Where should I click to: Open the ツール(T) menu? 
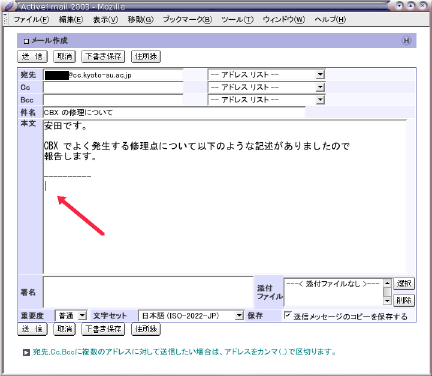point(237,20)
